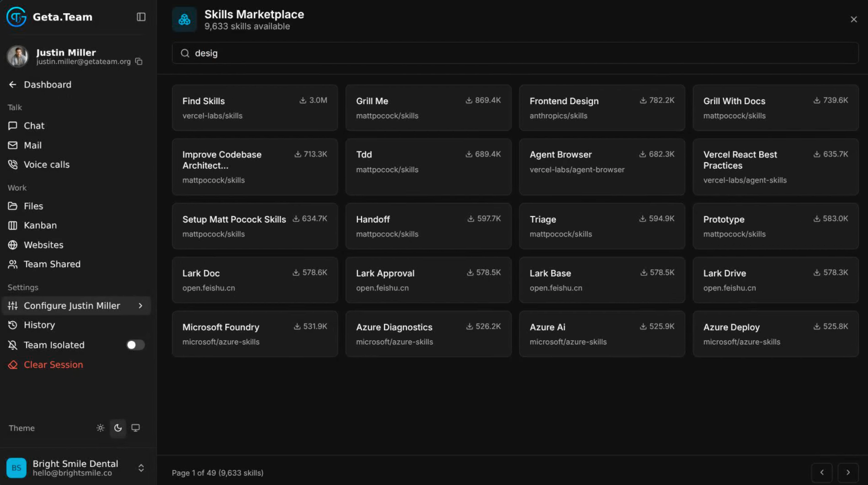Open Azure Ai skill card
This screenshot has width=868, height=485.
point(602,334)
